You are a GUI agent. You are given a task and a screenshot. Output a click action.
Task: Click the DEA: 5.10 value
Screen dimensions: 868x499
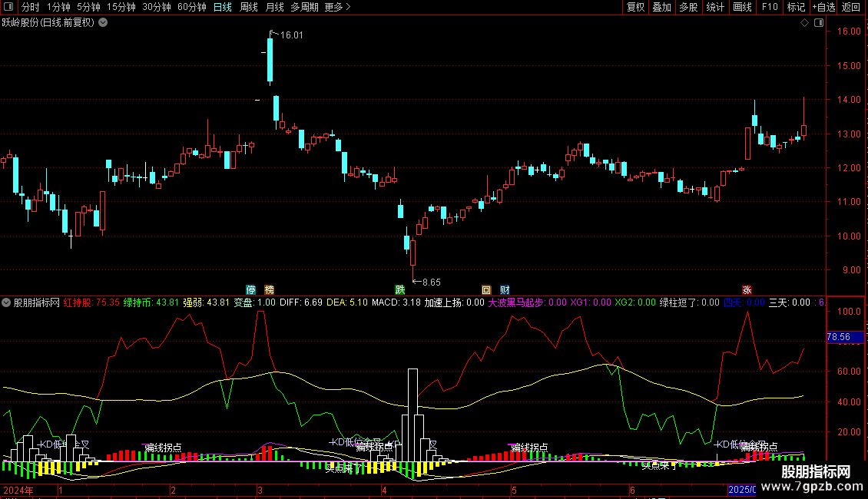(x=347, y=302)
